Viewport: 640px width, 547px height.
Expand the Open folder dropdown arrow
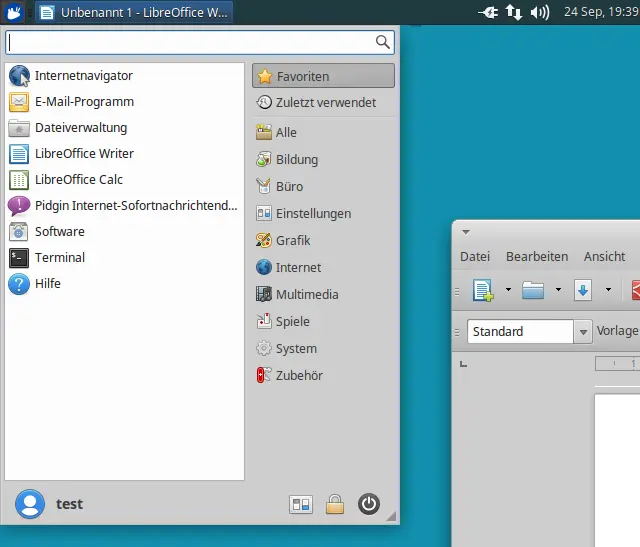click(x=558, y=291)
